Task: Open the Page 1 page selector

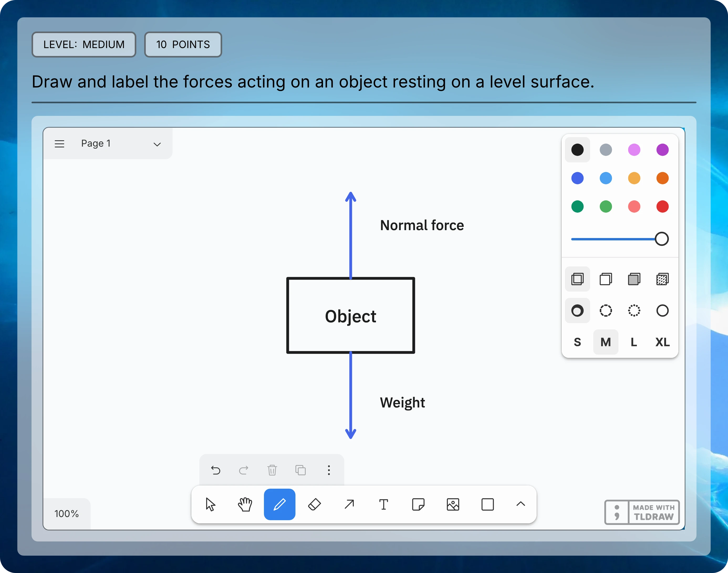Action: (x=121, y=144)
